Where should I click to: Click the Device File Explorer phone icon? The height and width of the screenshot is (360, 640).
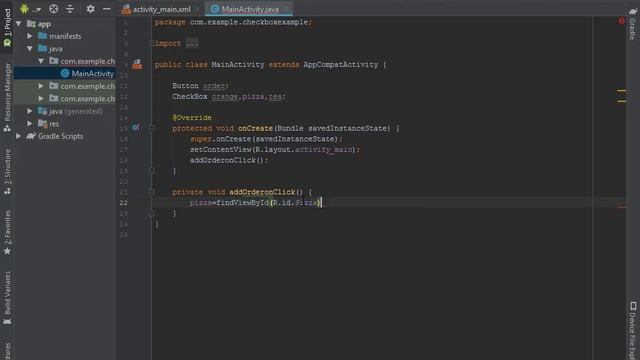click(x=633, y=306)
